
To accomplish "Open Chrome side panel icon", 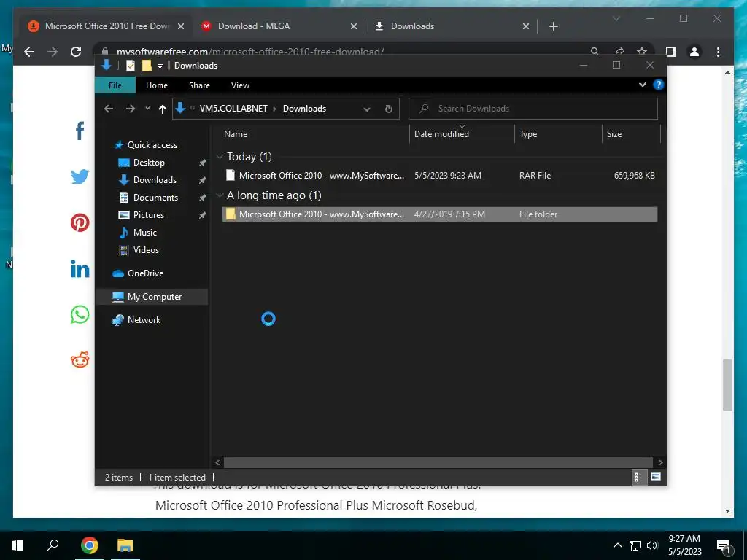I will 671,52.
